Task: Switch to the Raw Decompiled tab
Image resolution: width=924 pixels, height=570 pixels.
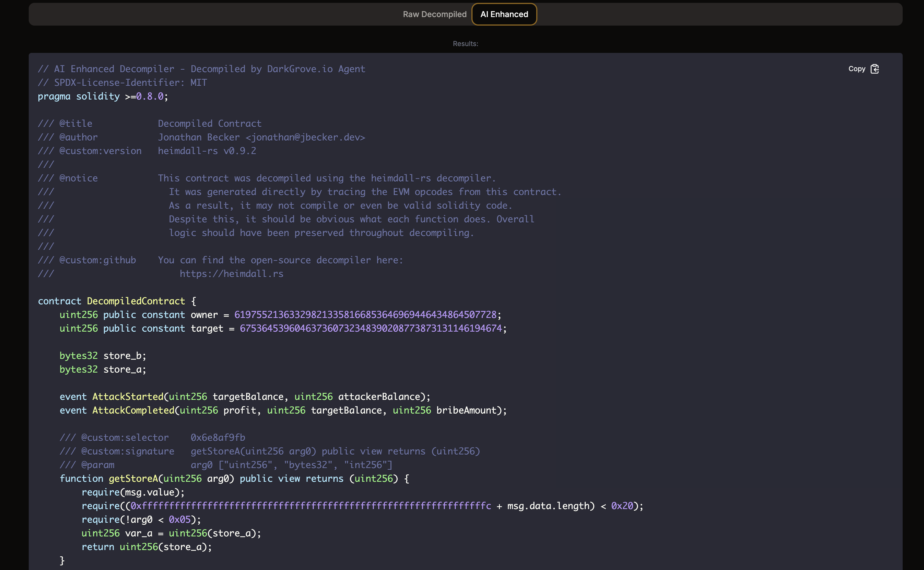Action: (x=434, y=14)
